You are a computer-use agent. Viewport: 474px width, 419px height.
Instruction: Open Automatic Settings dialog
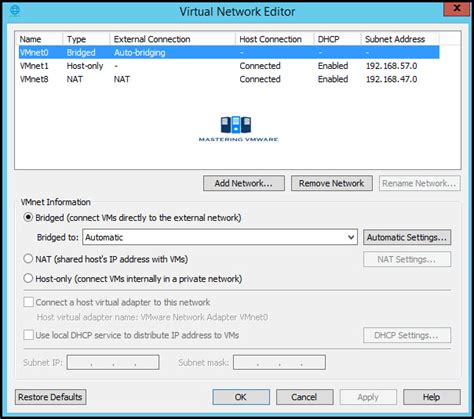[407, 237]
